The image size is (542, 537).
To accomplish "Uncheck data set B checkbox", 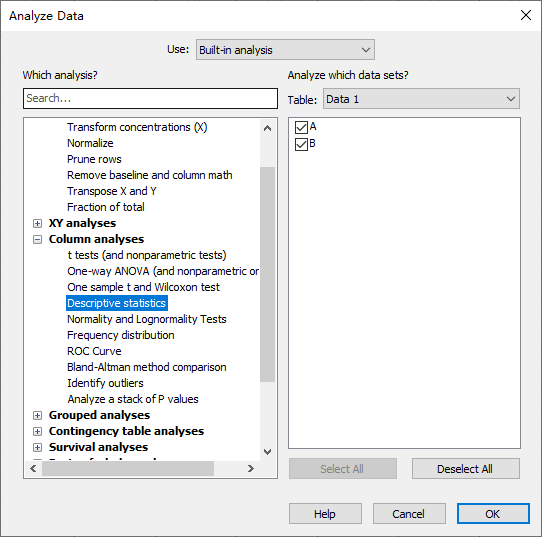I will point(301,144).
